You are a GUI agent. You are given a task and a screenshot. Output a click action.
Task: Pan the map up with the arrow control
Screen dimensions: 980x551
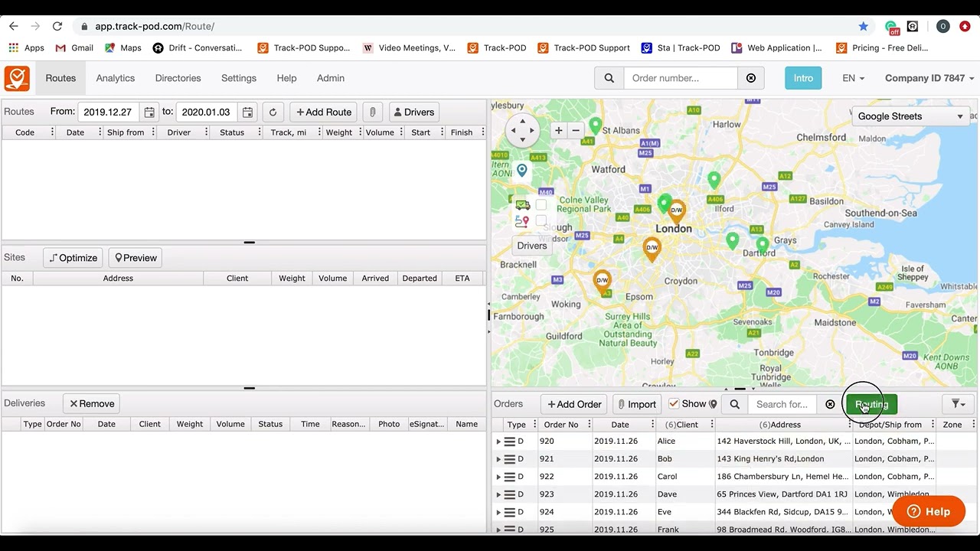point(523,121)
